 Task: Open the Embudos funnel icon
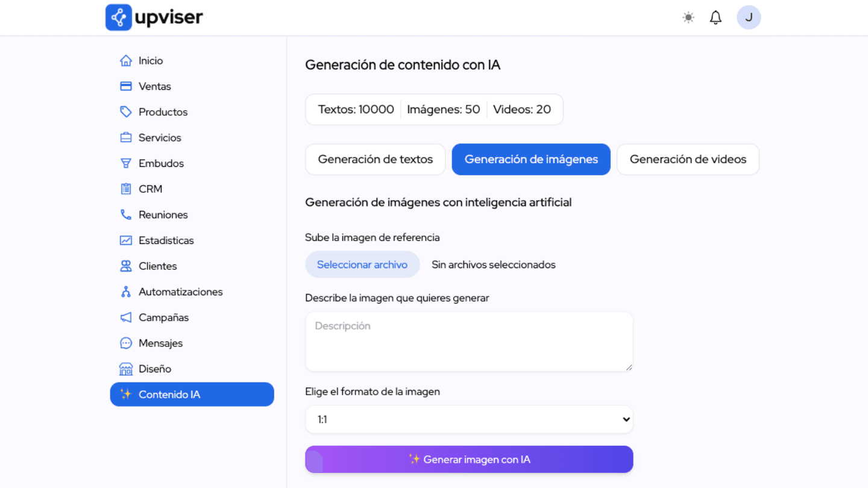126,163
